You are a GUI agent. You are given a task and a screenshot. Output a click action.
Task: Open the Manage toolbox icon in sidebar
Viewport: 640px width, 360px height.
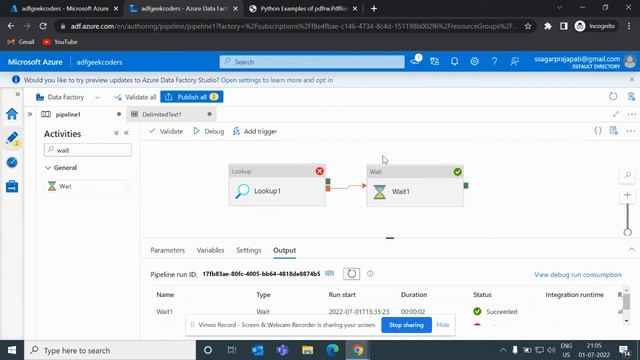pyautogui.click(x=12, y=187)
